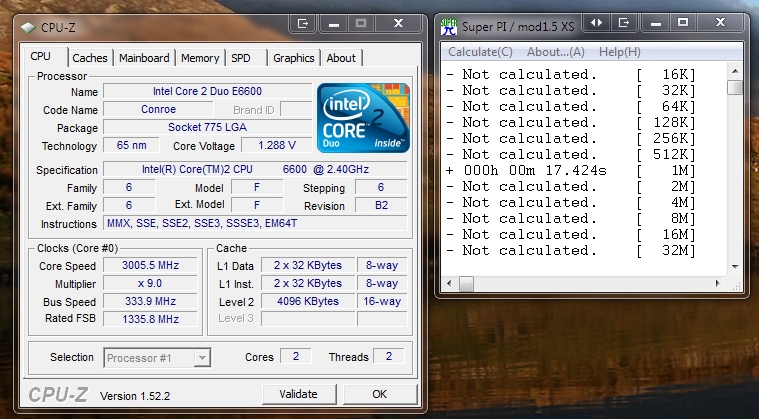Minimize the Super PI window
The height and width of the screenshot is (419, 759).
[x=656, y=23]
